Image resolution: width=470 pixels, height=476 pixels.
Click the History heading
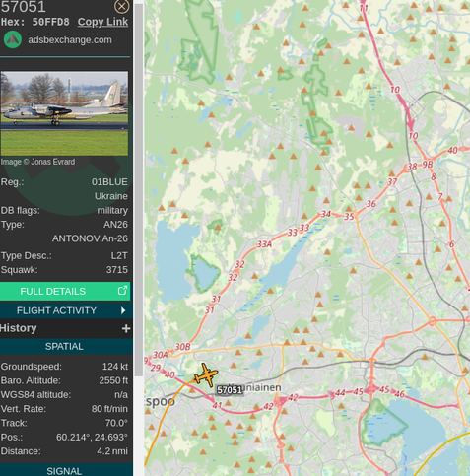coord(19,328)
